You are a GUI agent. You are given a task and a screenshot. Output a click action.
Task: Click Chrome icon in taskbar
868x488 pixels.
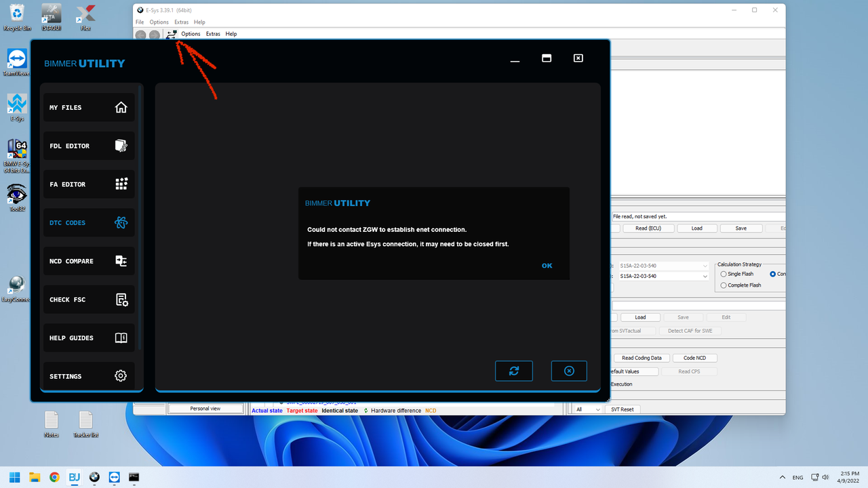[x=54, y=477]
